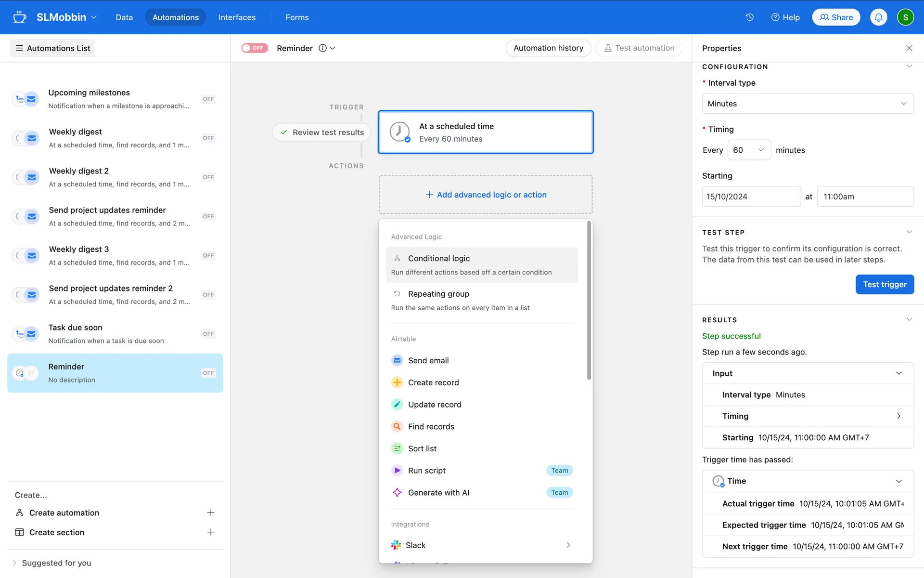
Task: Select the Generate with AI sparkle icon
Action: tap(397, 492)
